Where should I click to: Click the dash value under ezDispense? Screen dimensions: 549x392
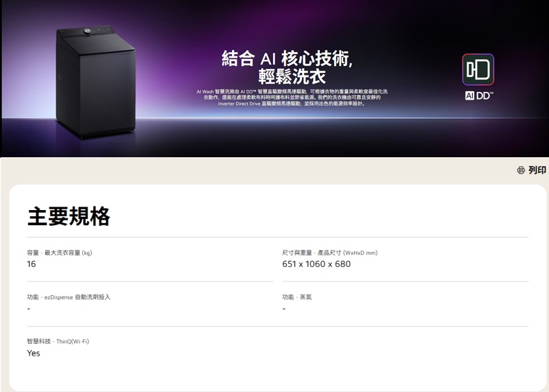(x=29, y=309)
